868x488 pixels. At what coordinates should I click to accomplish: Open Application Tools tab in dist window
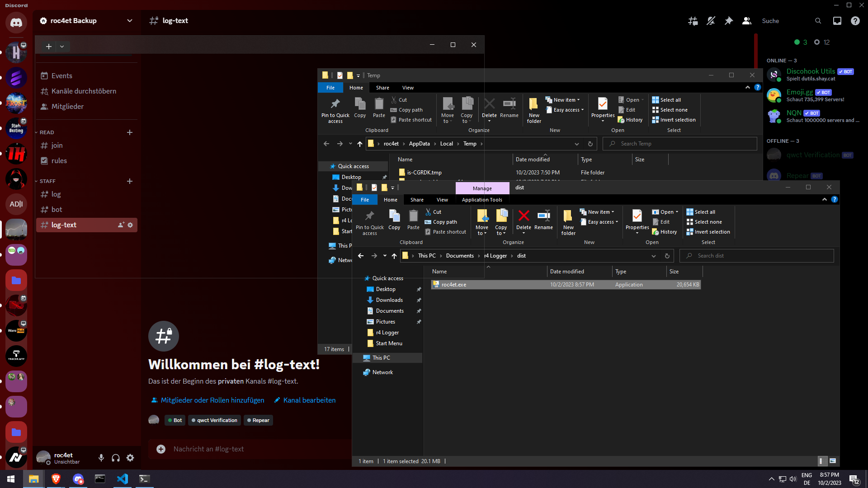482,200
